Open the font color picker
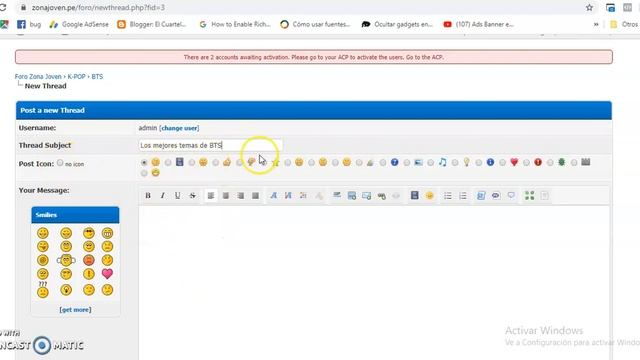This screenshot has height=360, width=640. coord(303,196)
